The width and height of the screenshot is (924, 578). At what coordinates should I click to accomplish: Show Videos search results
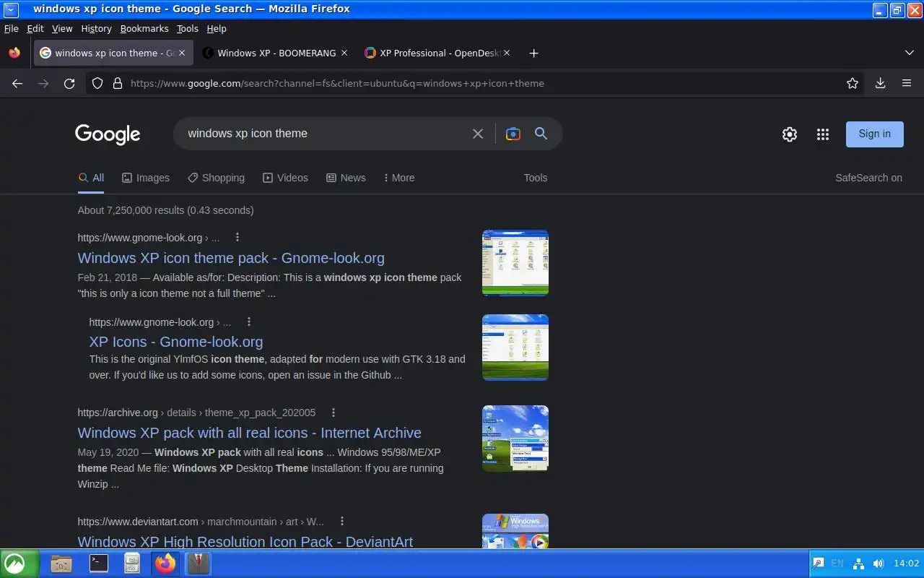point(285,178)
